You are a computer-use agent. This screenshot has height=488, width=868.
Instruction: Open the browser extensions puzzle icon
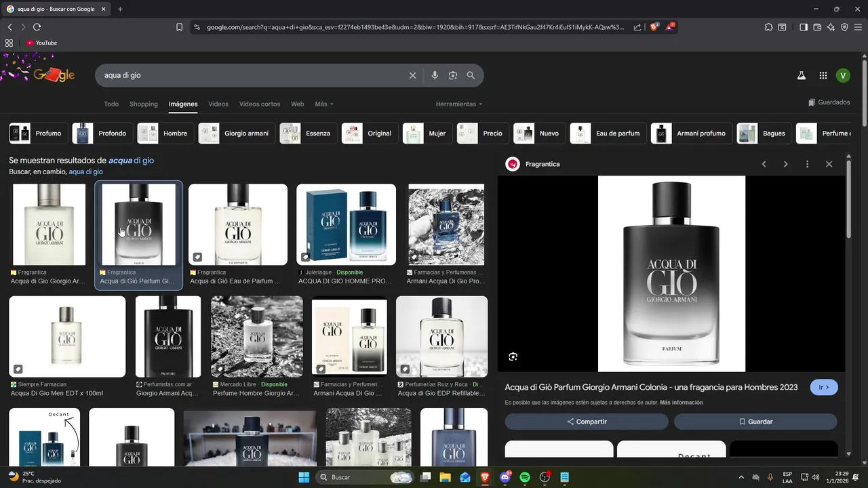(x=768, y=27)
